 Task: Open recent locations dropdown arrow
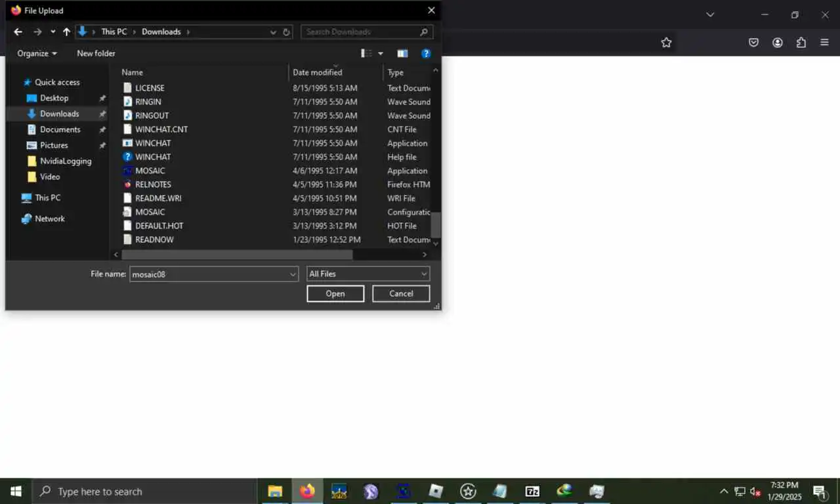(53, 31)
